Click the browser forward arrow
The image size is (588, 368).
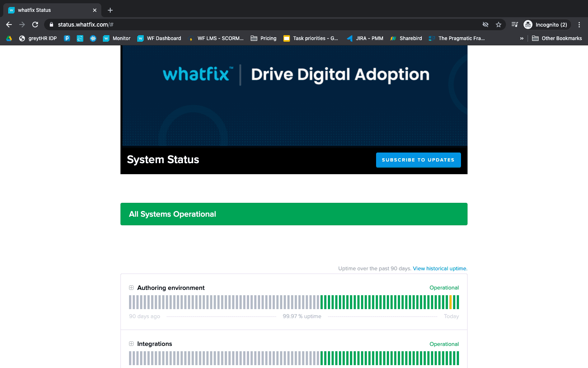[x=22, y=25]
